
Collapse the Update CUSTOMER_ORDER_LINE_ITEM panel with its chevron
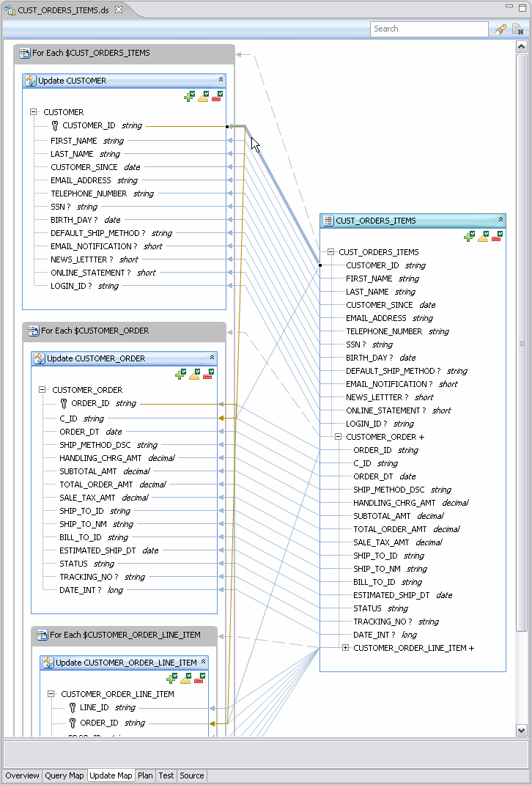coord(203,662)
